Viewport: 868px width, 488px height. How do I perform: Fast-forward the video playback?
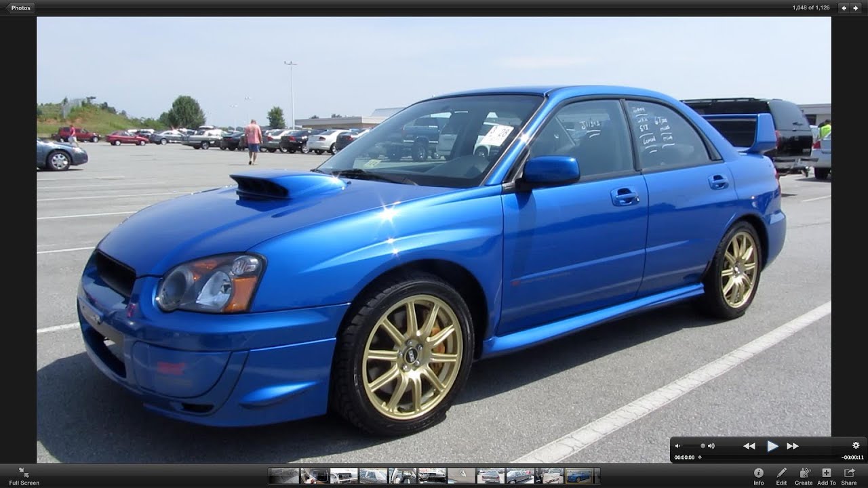(x=792, y=445)
